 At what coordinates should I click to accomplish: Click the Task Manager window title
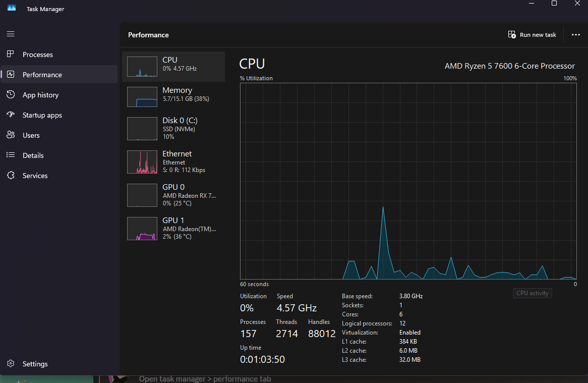[45, 9]
